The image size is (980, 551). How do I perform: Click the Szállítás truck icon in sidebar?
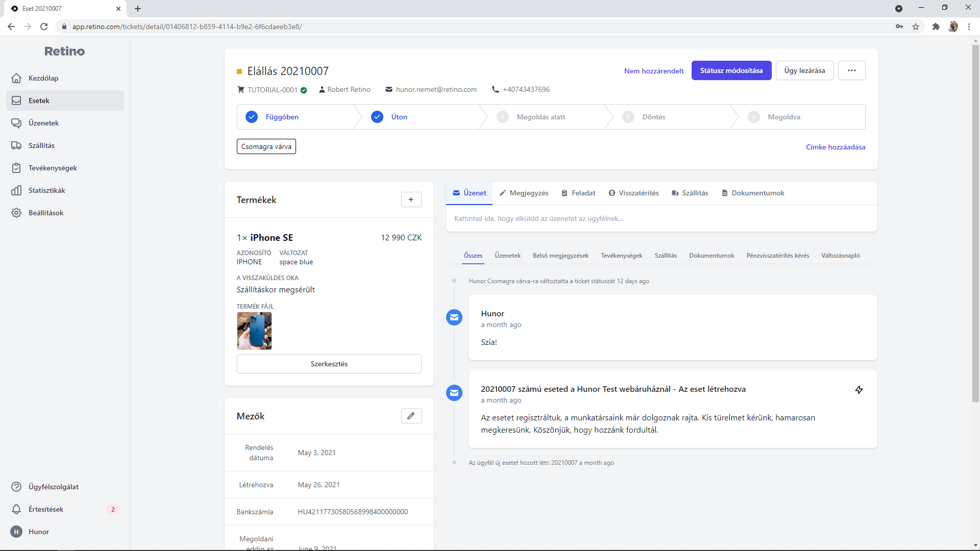pyautogui.click(x=16, y=145)
